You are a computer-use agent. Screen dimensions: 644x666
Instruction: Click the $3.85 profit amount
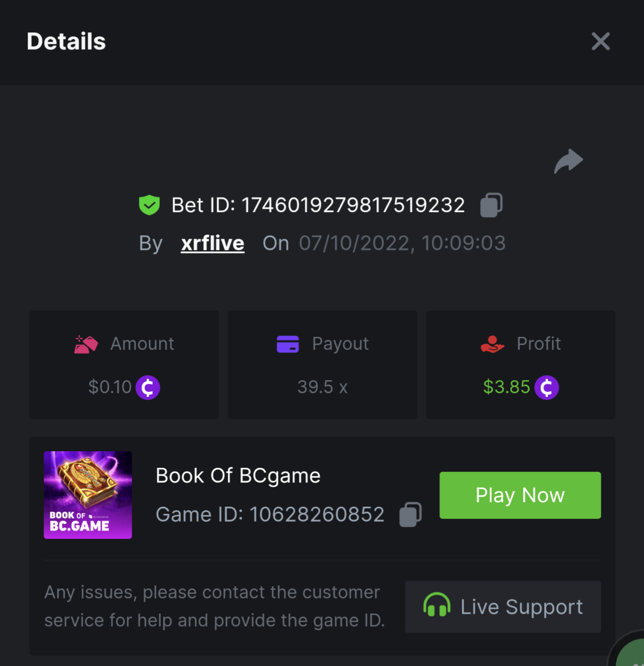[506, 387]
